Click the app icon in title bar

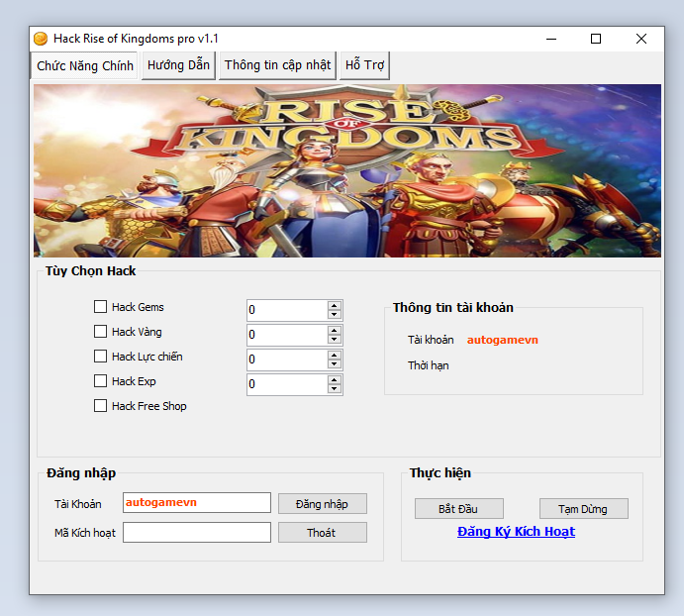point(41,39)
